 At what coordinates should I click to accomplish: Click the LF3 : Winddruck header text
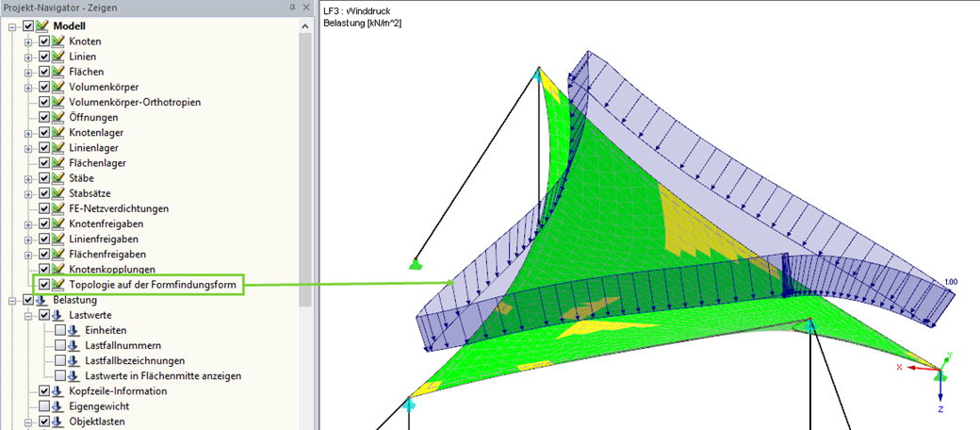tap(357, 11)
